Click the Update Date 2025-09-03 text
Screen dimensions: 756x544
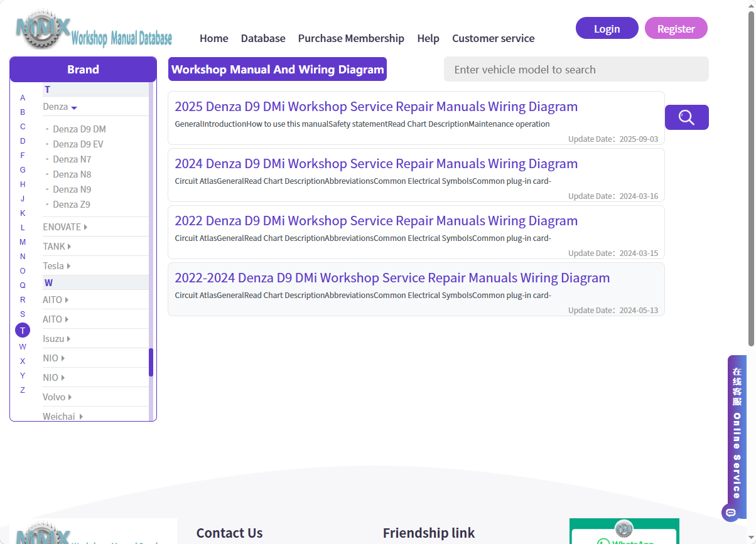(613, 139)
